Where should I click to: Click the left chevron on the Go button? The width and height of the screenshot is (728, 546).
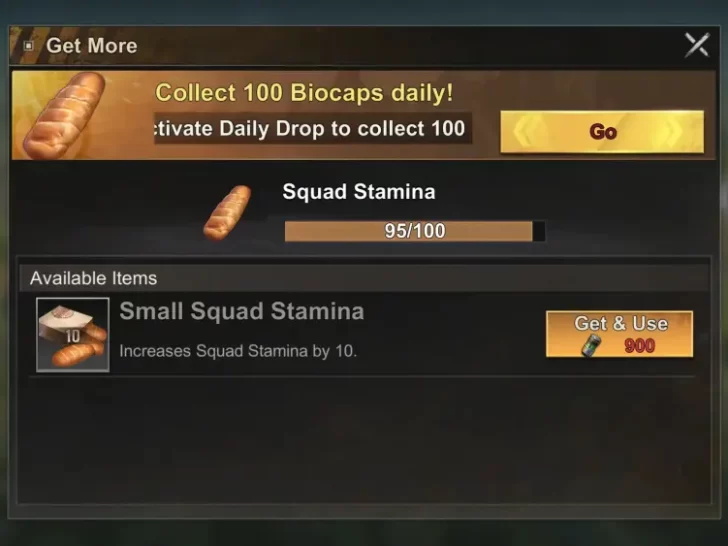[527, 132]
